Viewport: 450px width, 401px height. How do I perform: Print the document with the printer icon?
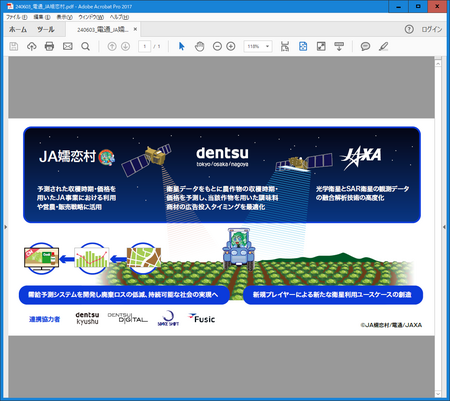49,46
